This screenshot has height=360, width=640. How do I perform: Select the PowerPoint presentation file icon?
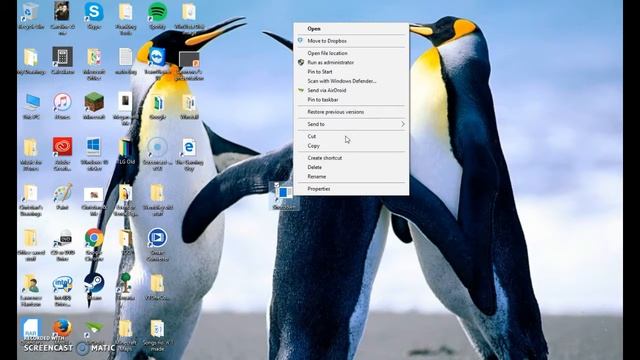(189, 60)
